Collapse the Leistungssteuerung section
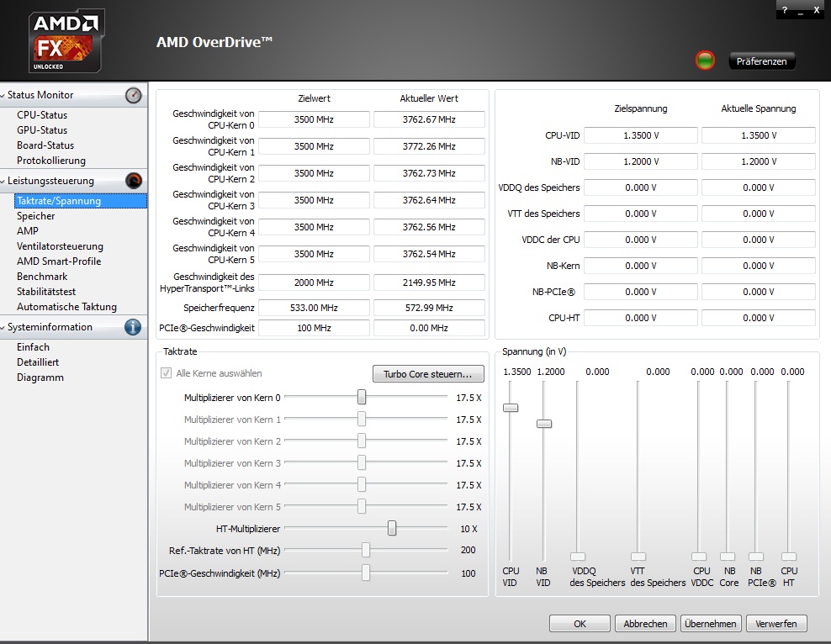831x644 pixels. tap(3, 181)
